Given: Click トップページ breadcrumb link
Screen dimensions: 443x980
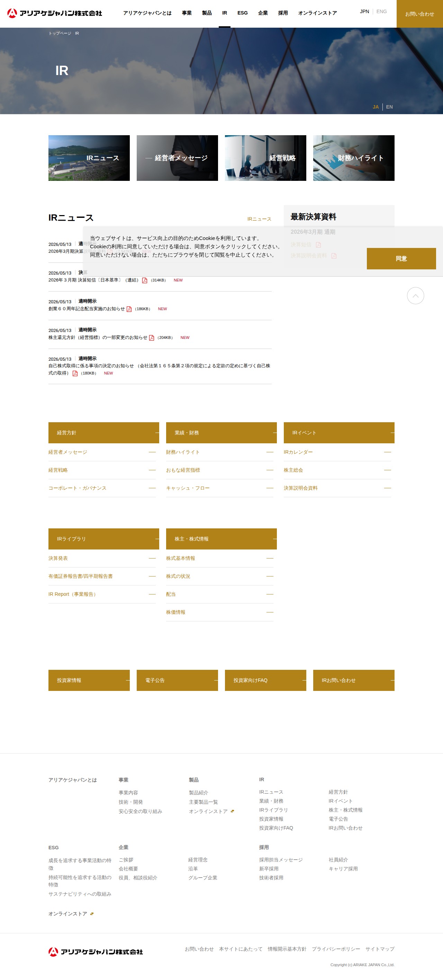Looking at the screenshot, I should click(60, 34).
